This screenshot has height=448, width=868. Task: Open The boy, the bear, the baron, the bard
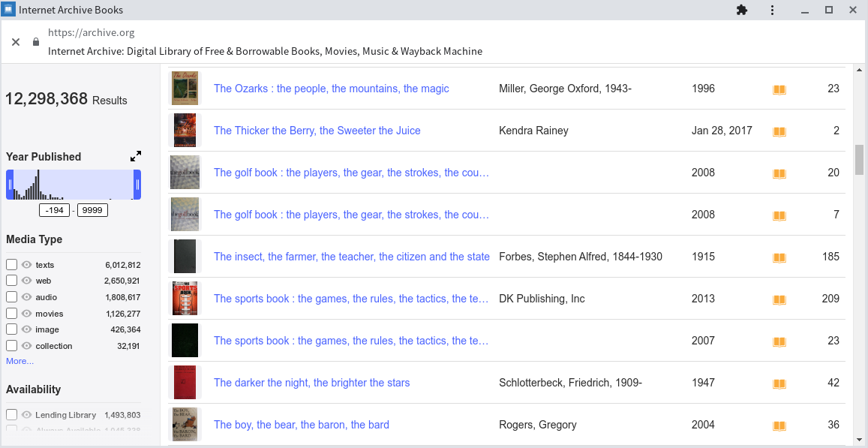coord(301,425)
